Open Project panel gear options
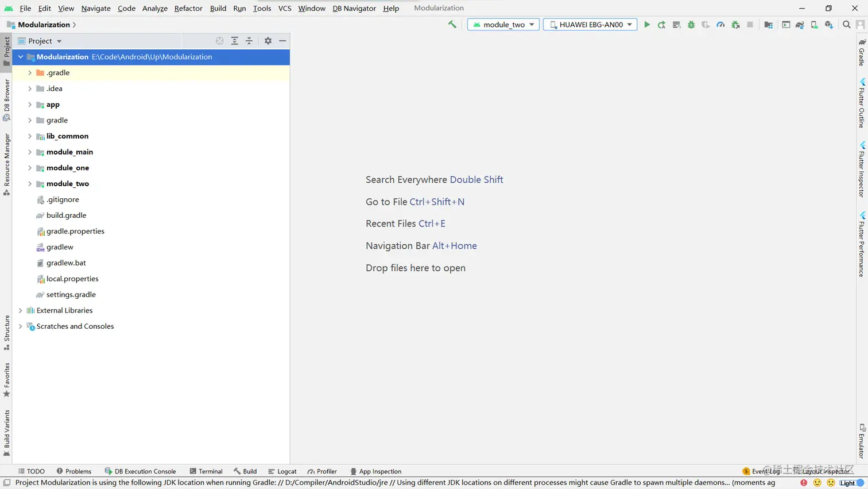The width and height of the screenshot is (868, 489). click(268, 41)
